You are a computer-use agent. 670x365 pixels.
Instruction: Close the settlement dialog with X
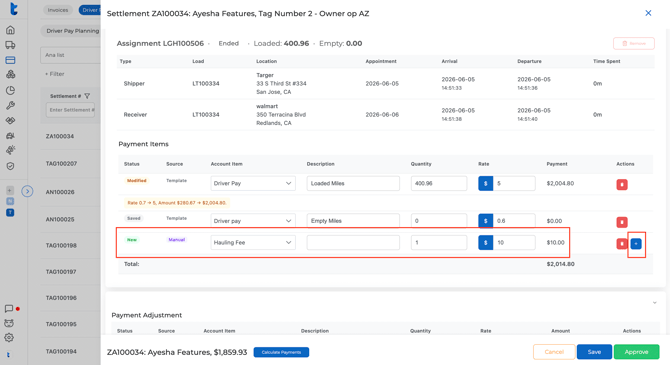coord(648,13)
